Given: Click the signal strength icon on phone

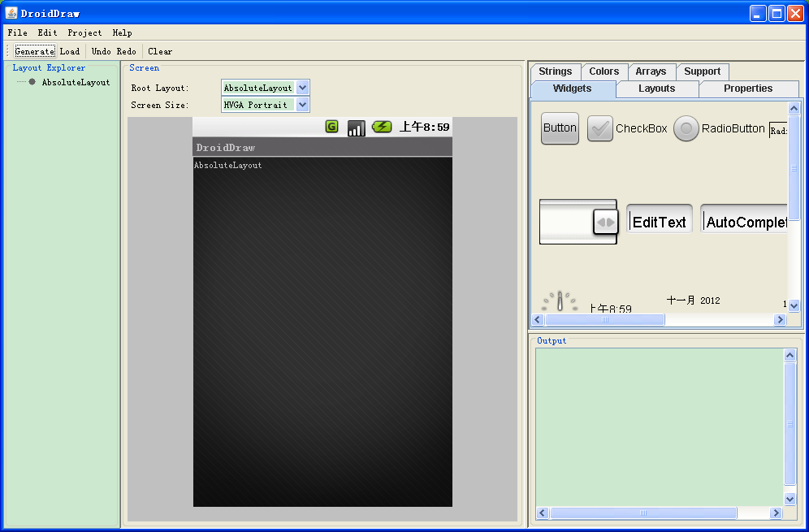Looking at the screenshot, I should [x=356, y=128].
